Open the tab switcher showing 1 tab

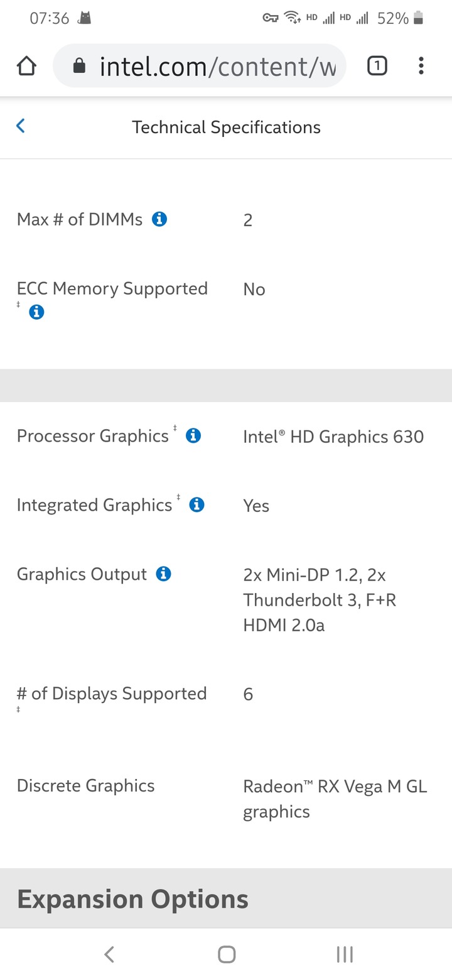[377, 66]
